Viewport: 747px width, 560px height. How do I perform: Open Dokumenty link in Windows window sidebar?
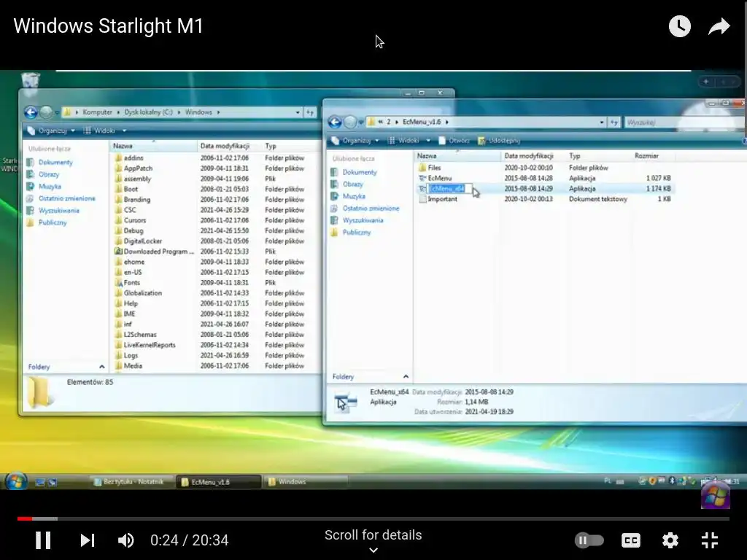coord(55,163)
